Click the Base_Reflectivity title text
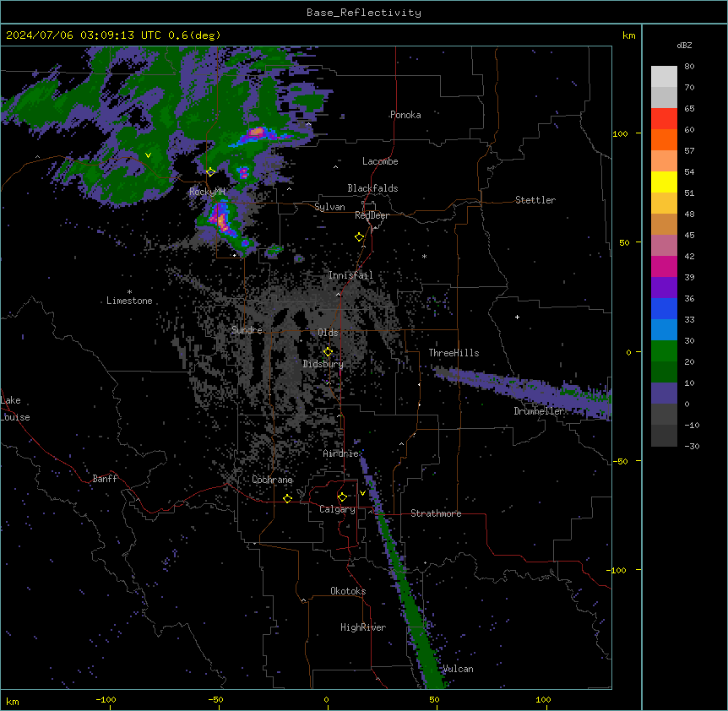 (x=364, y=13)
